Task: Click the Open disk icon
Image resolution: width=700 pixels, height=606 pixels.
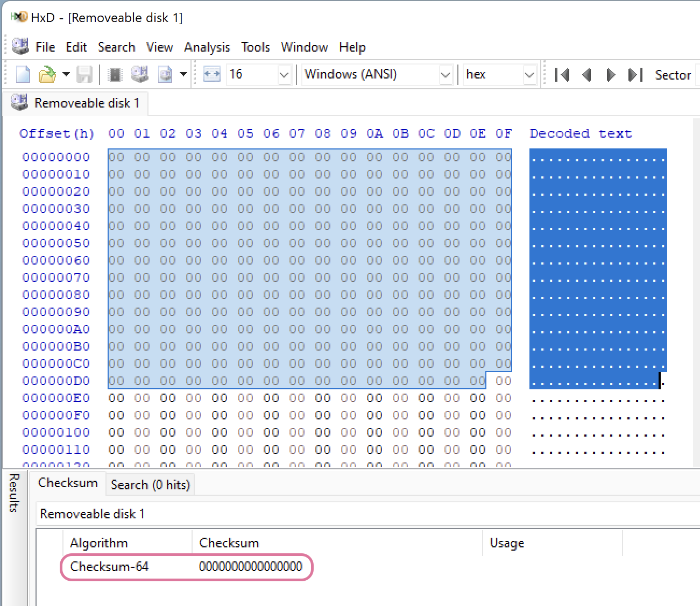Action: click(x=140, y=74)
